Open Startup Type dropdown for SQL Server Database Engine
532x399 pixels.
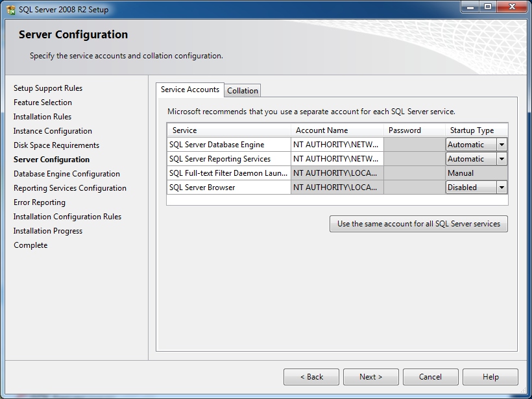(503, 144)
